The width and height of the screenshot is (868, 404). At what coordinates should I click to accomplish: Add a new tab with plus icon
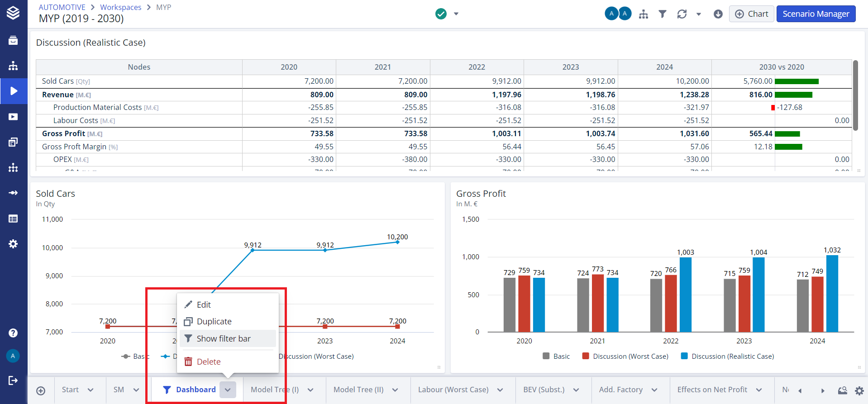click(x=41, y=390)
